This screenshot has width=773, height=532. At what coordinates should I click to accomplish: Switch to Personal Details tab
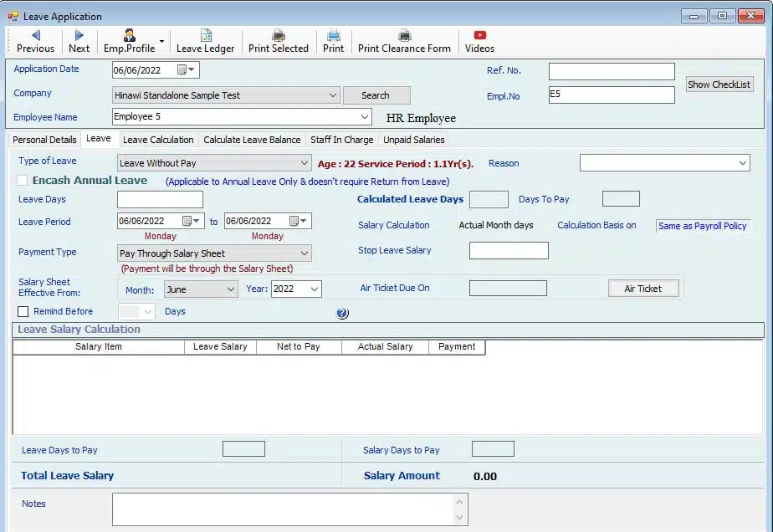click(44, 140)
